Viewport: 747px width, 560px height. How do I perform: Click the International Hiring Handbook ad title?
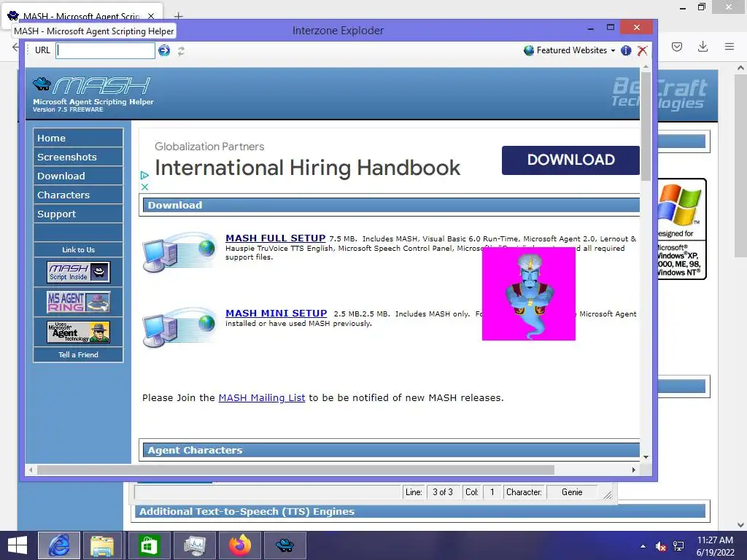pos(307,168)
